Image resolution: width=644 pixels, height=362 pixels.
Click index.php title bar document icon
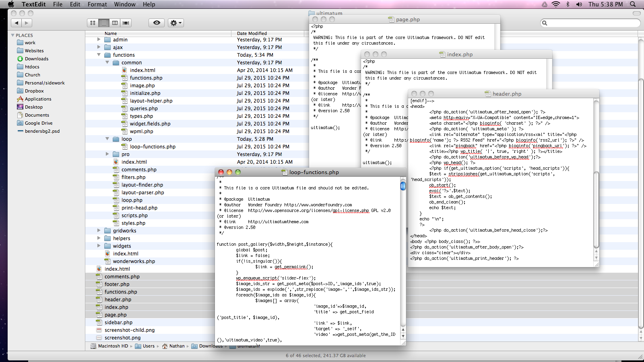pos(442,54)
